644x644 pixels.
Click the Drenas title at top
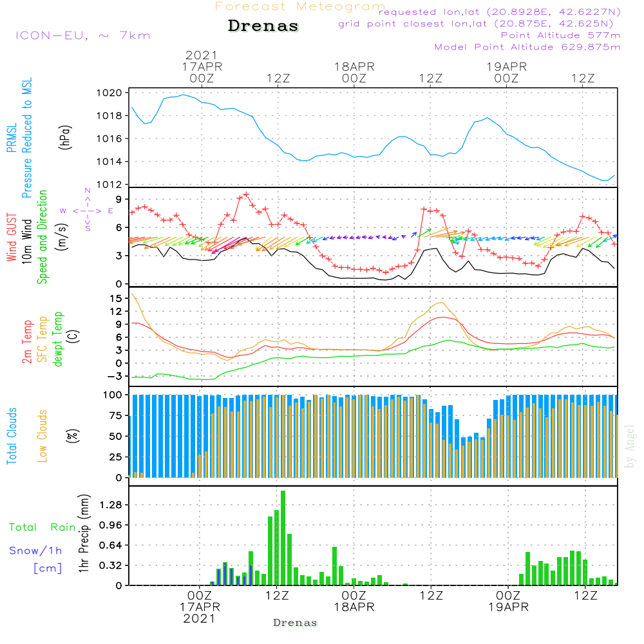(263, 26)
